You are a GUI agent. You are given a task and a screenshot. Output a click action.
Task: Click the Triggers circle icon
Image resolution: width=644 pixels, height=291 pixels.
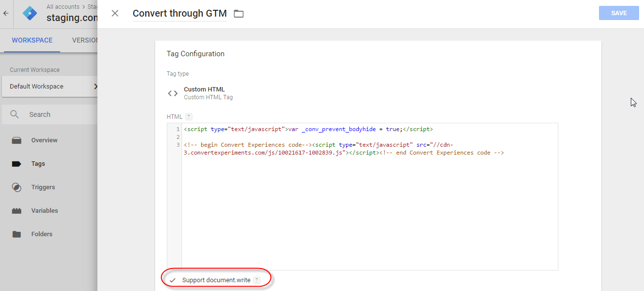[17, 187]
